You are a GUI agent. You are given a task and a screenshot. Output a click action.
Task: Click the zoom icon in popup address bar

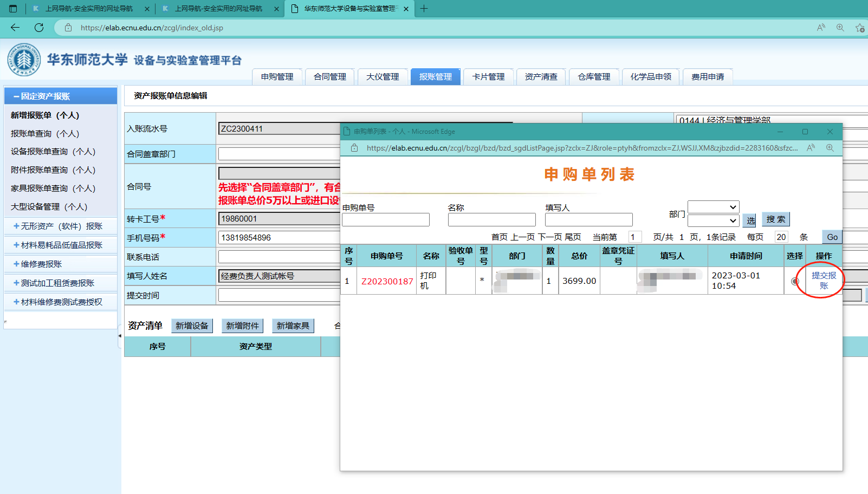point(830,148)
